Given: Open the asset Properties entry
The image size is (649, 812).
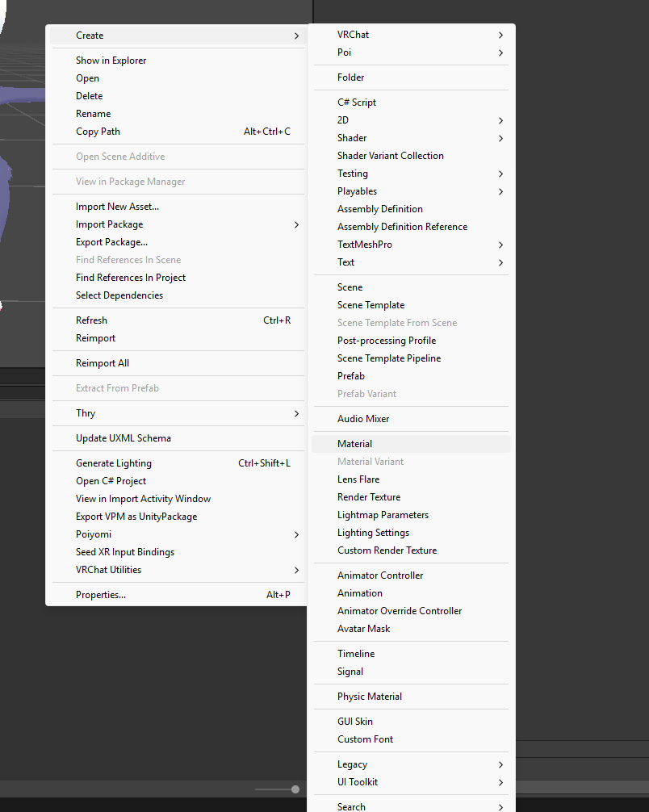Looking at the screenshot, I should pos(101,595).
